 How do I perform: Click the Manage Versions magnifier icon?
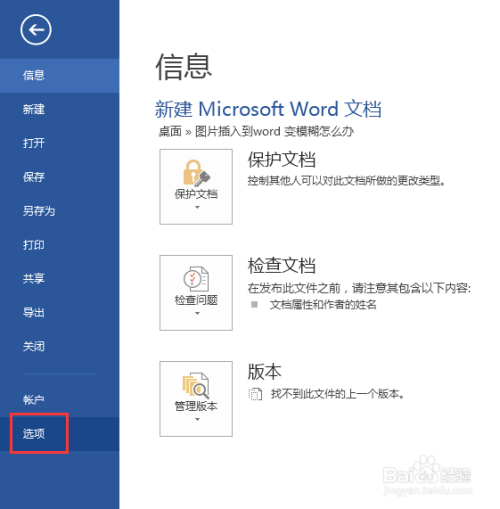[196, 385]
